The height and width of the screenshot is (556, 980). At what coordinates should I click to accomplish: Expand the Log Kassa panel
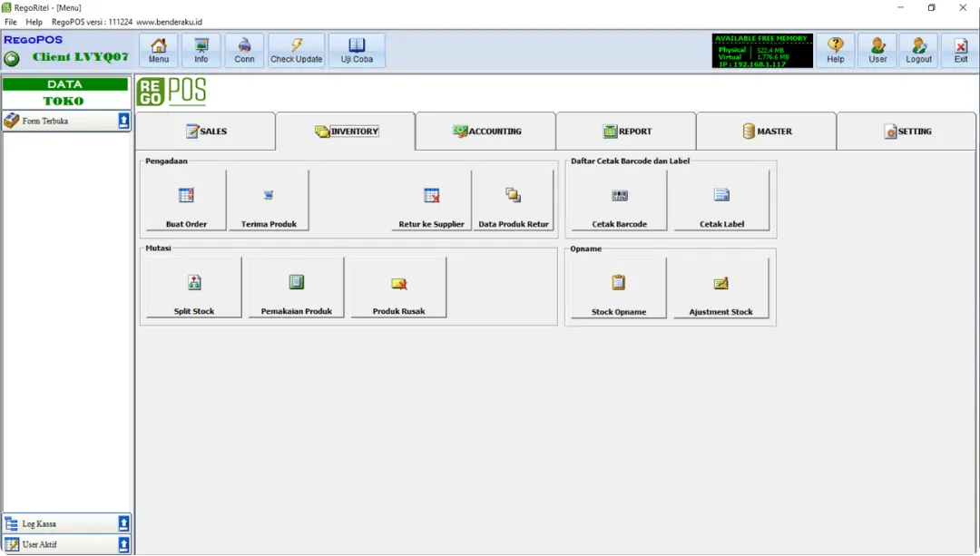123,523
